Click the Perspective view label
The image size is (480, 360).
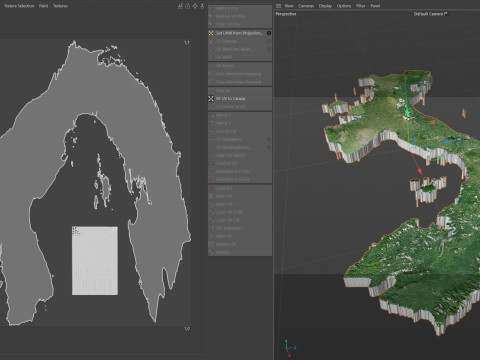click(286, 14)
